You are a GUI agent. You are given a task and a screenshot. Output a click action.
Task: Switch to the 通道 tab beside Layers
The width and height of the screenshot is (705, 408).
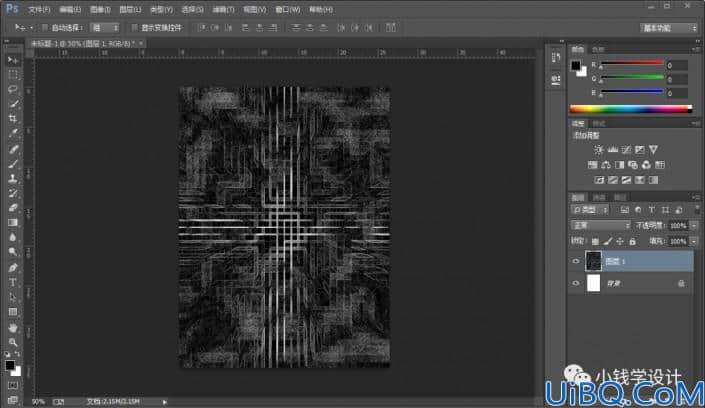point(599,197)
